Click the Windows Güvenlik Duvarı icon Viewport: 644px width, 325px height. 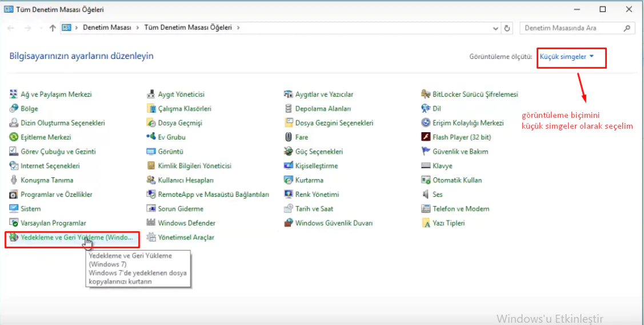[289, 223]
